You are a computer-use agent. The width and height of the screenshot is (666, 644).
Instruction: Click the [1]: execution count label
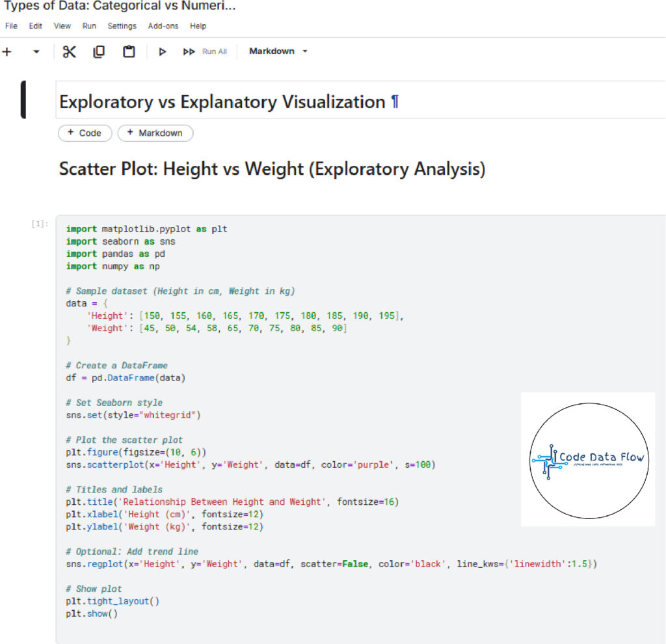tap(40, 224)
